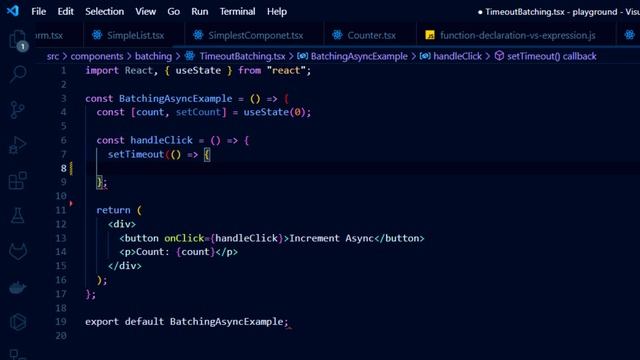Click the VS Code logo icon
This screenshot has width=640, height=360.
[13, 11]
